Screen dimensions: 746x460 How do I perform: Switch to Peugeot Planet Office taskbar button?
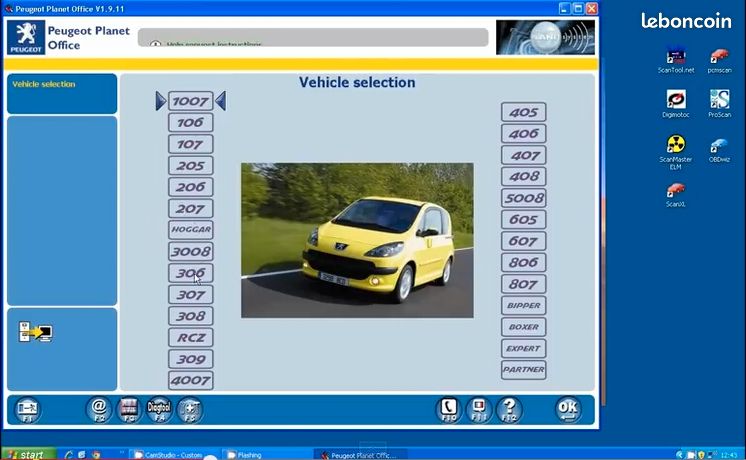360,455
